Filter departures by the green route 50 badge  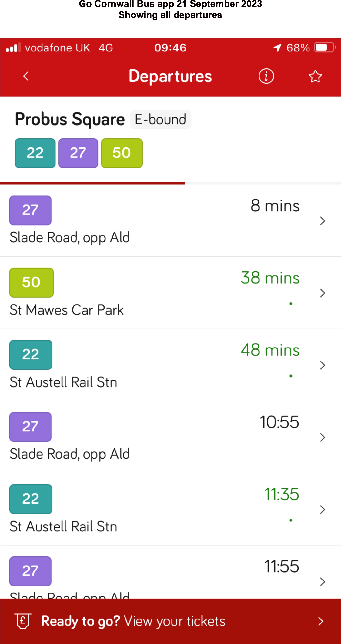point(122,153)
